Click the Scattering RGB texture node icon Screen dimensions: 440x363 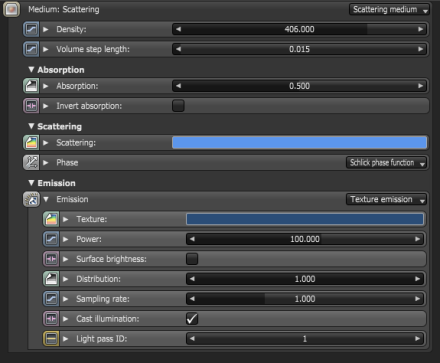(31, 143)
